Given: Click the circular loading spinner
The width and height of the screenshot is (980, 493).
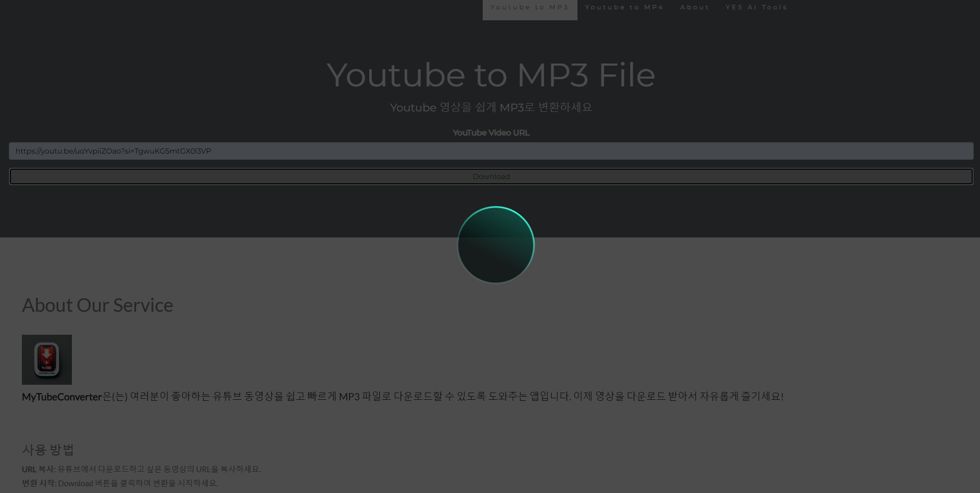Looking at the screenshot, I should coord(496,245).
